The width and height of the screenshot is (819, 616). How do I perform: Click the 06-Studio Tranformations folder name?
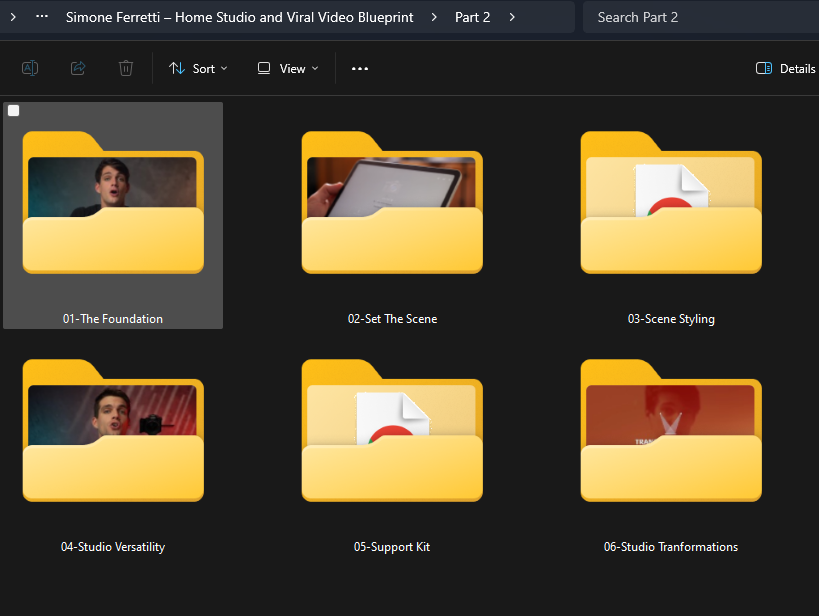point(671,547)
